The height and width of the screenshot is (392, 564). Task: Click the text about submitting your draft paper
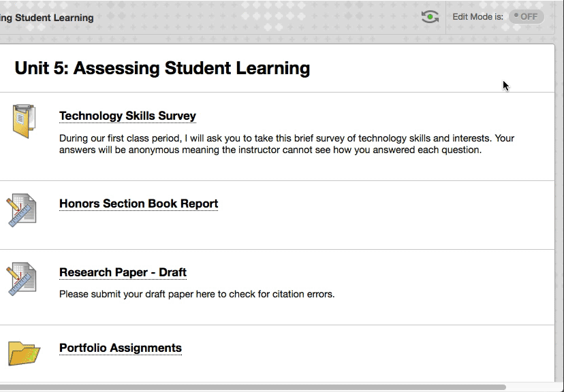click(197, 295)
